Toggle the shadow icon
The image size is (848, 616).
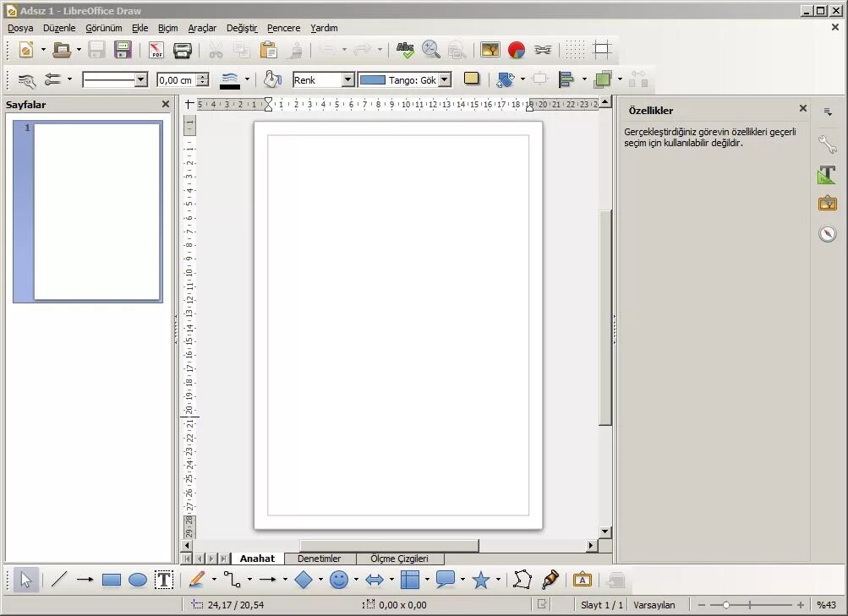472,79
